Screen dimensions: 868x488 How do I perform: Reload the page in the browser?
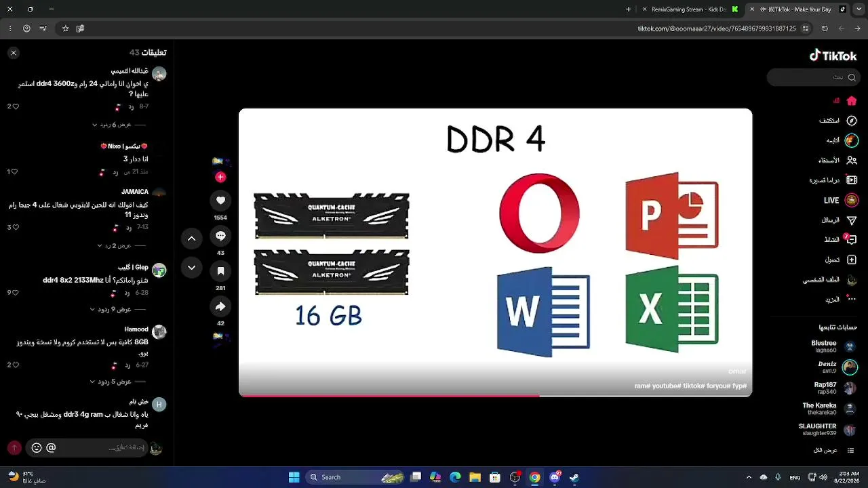click(825, 28)
